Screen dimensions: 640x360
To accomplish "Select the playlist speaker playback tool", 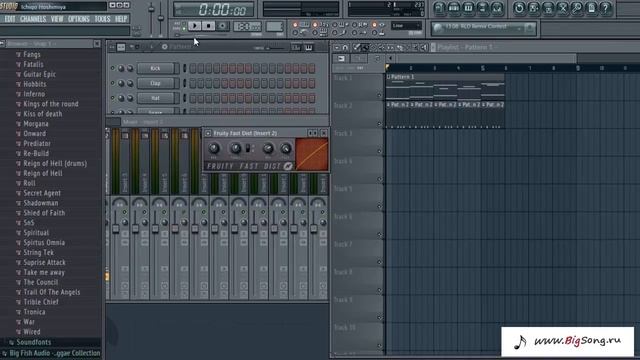I will click(424, 48).
